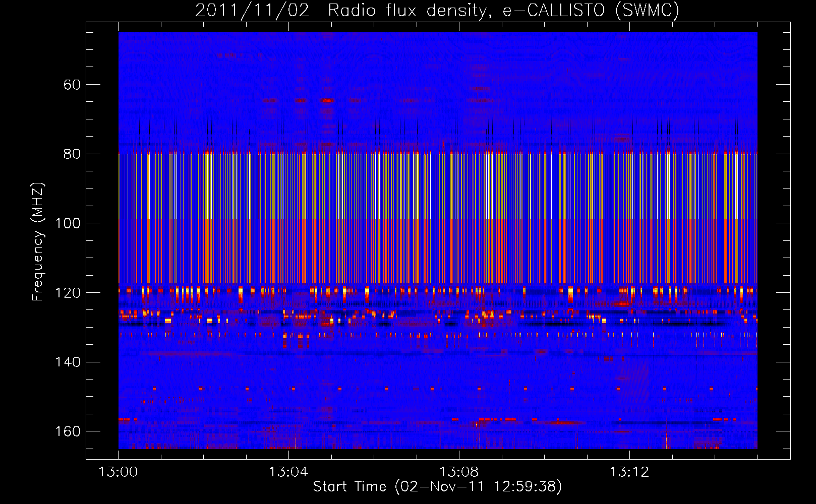Click the 13:08 time tick label

point(459,472)
